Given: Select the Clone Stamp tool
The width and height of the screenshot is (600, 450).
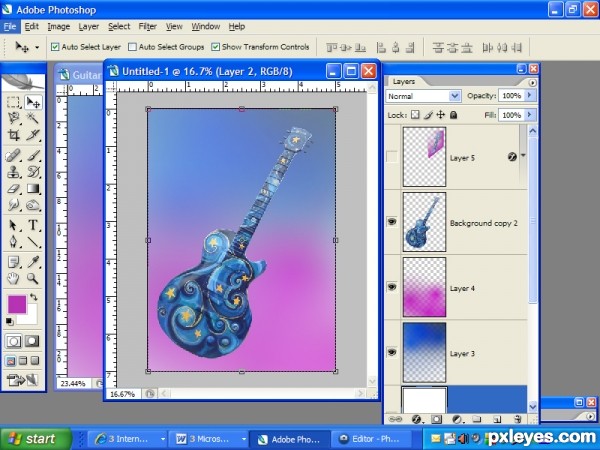Looking at the screenshot, I should (x=13, y=172).
